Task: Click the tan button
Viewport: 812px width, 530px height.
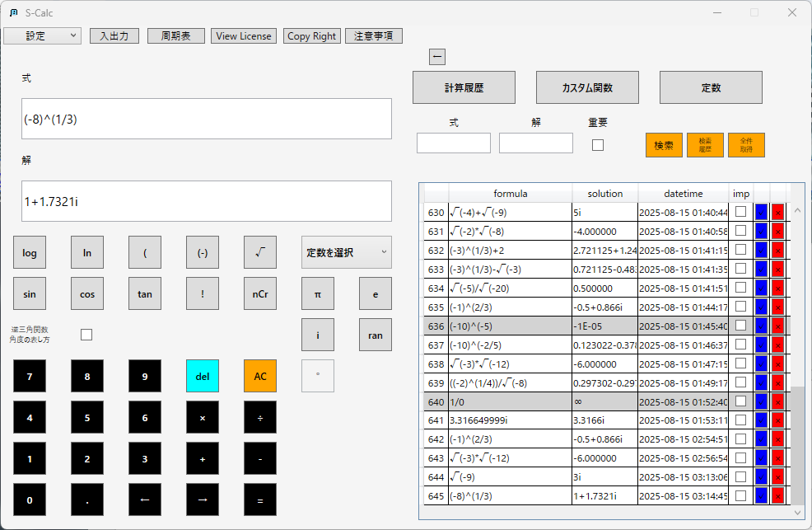Action: click(x=145, y=293)
